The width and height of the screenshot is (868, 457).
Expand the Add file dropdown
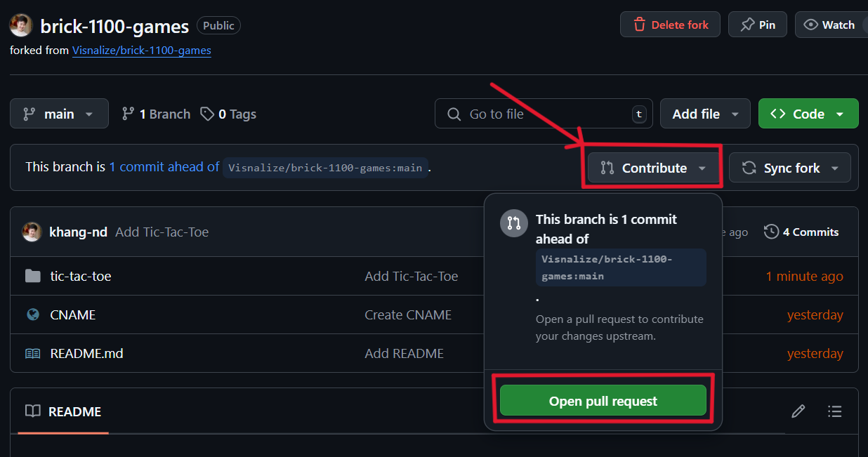coord(705,113)
